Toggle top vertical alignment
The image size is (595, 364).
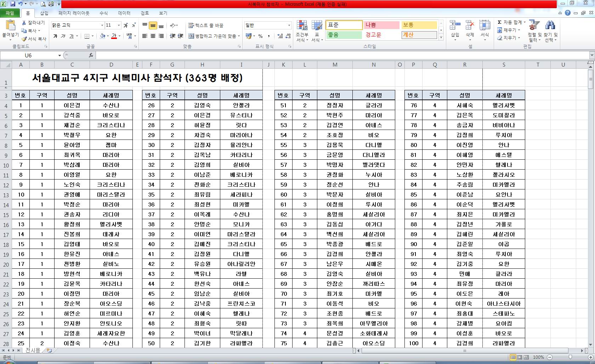(x=145, y=25)
